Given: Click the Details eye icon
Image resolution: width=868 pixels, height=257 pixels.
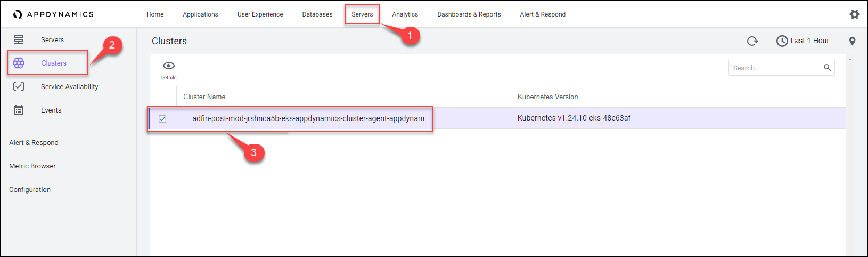Looking at the screenshot, I should pos(169,66).
